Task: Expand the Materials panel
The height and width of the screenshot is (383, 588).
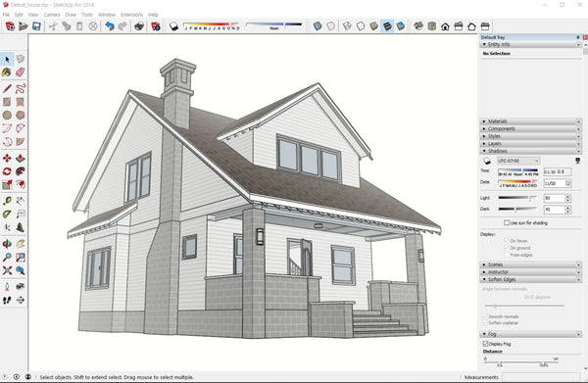Action: (x=530, y=121)
